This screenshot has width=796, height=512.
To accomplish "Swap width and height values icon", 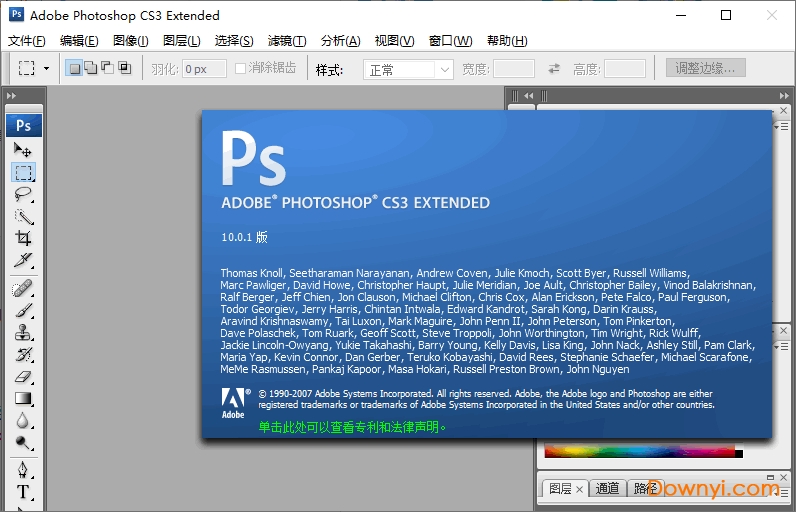I will tap(554, 69).
